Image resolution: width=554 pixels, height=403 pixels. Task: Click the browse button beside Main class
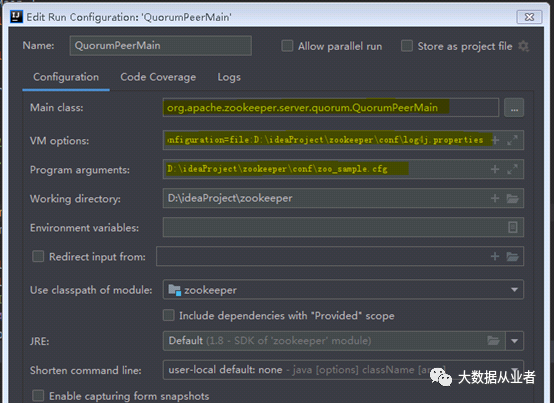[x=514, y=108]
